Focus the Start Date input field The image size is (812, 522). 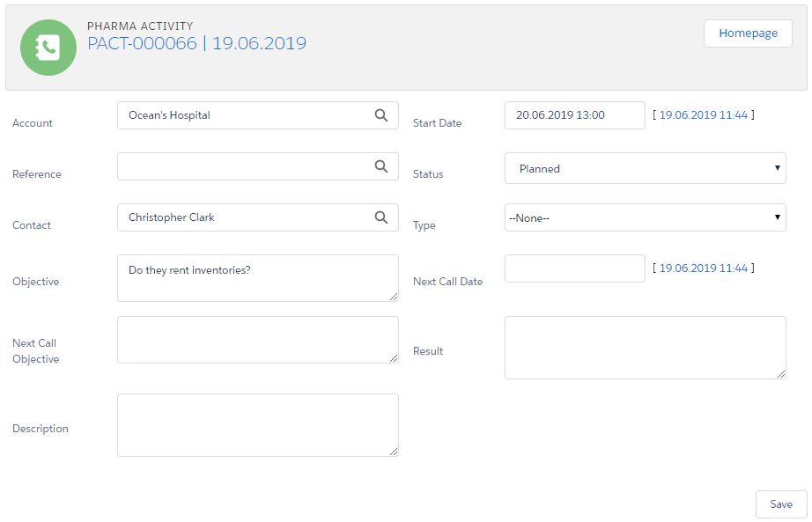(x=574, y=115)
